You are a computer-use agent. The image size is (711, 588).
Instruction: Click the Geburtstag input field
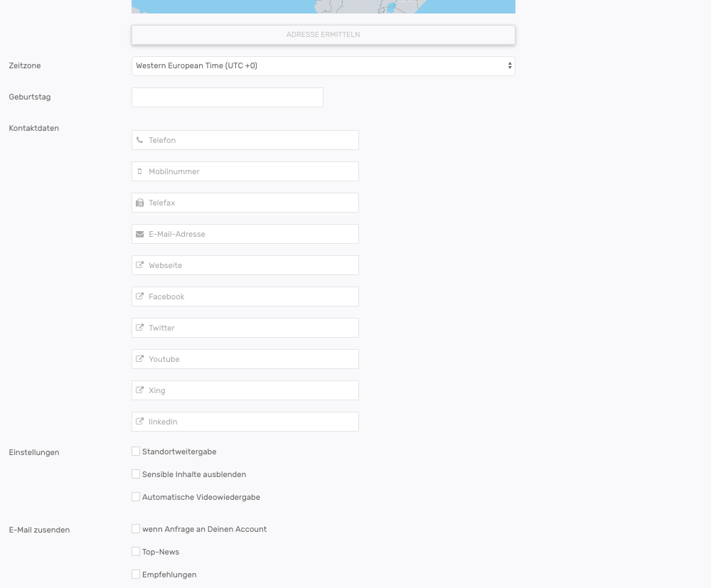point(227,97)
